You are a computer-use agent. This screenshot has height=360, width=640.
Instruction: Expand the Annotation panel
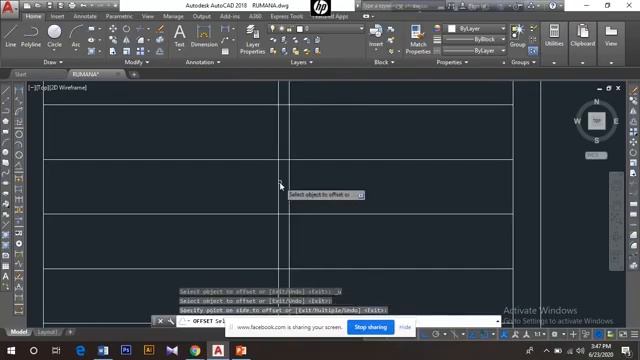pos(203,62)
